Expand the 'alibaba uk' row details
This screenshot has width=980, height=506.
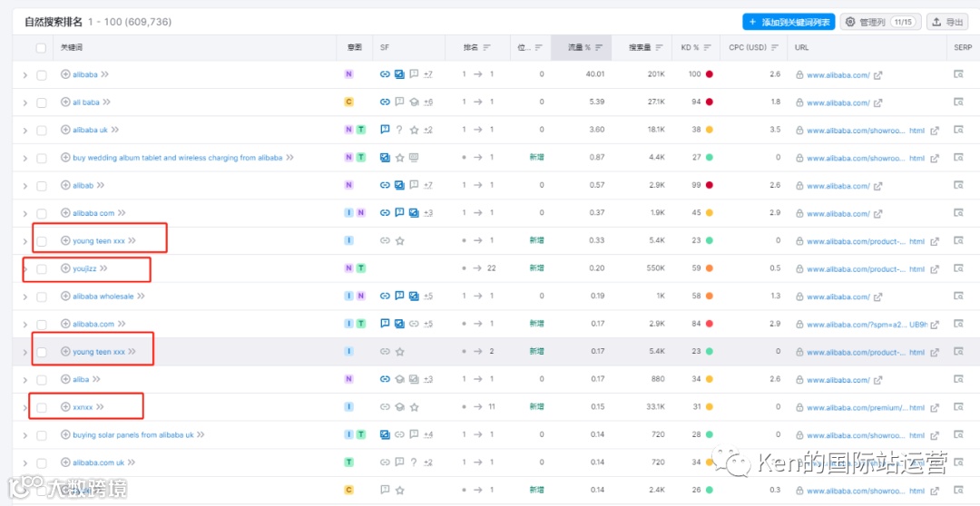[x=25, y=131]
